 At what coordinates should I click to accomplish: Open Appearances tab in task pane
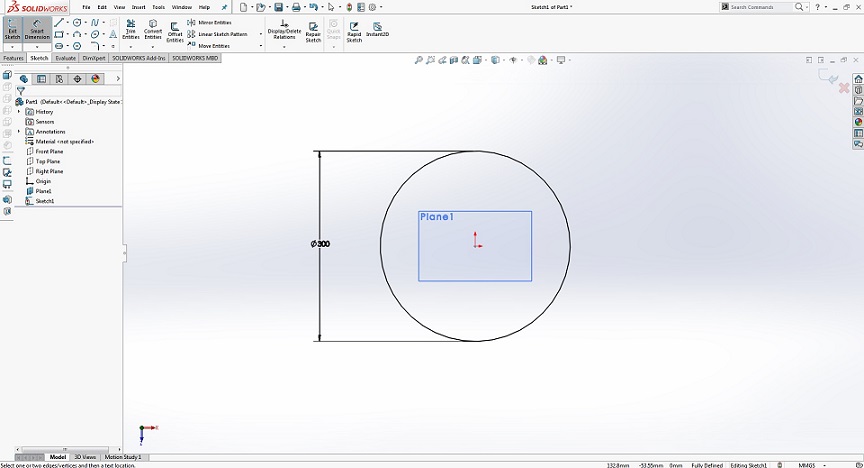858,122
